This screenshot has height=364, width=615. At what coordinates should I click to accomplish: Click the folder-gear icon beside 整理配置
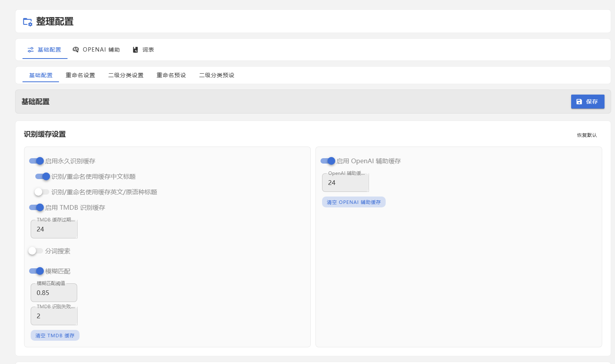click(28, 22)
